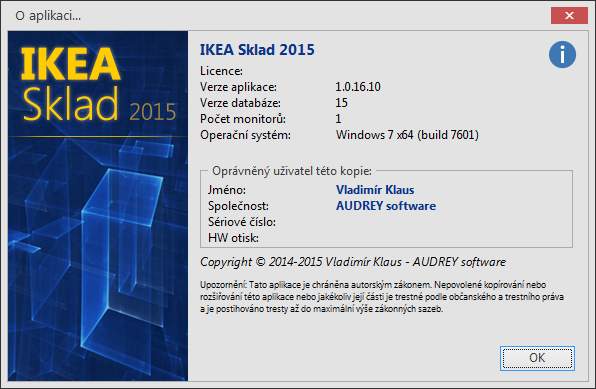Click the user name Vladimír Klaus
The width and height of the screenshot is (596, 389).
coord(375,190)
